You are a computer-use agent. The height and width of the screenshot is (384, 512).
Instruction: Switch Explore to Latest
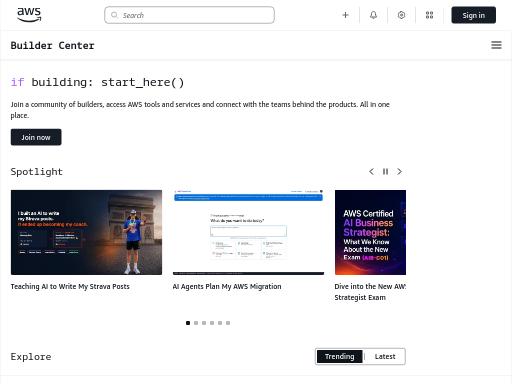[x=385, y=356]
